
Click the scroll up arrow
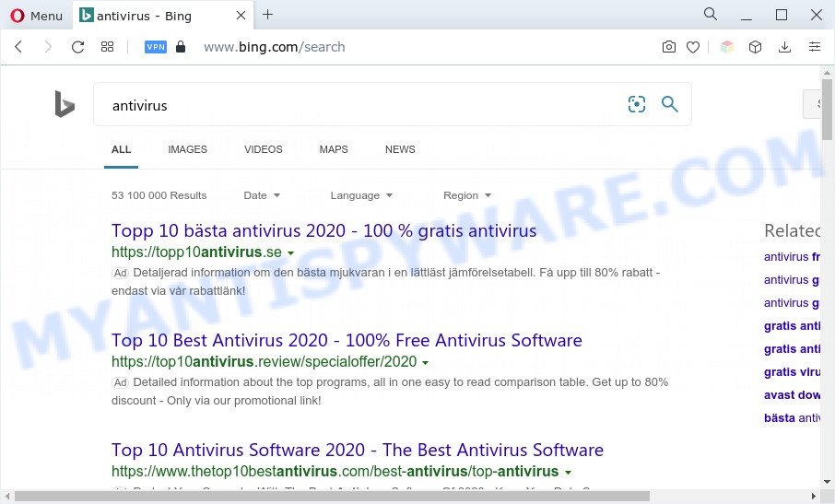tap(827, 73)
